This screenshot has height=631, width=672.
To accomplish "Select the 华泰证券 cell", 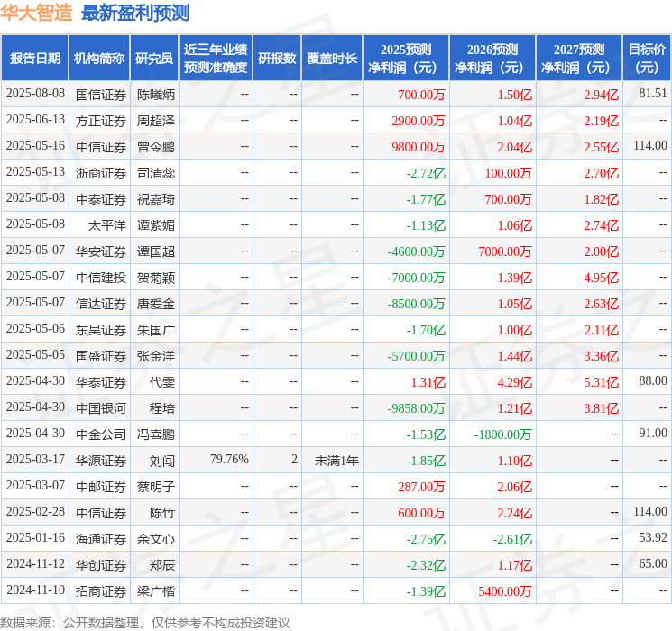I will tap(101, 382).
